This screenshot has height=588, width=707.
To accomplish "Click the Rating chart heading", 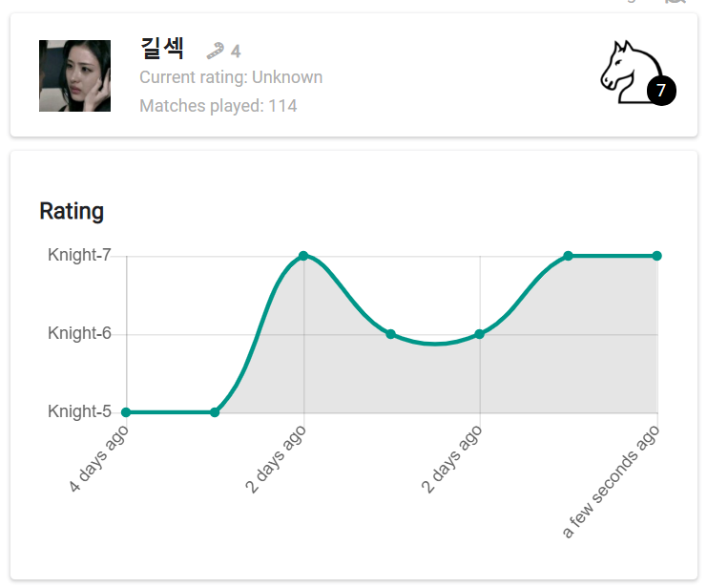I will pos(72,211).
